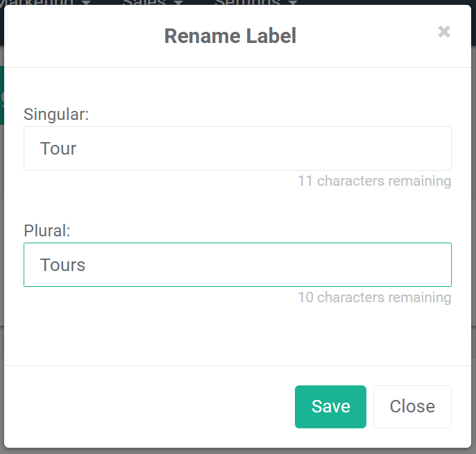Expand the Settings dropdown caret
The image size is (476, 454).
point(293,3)
